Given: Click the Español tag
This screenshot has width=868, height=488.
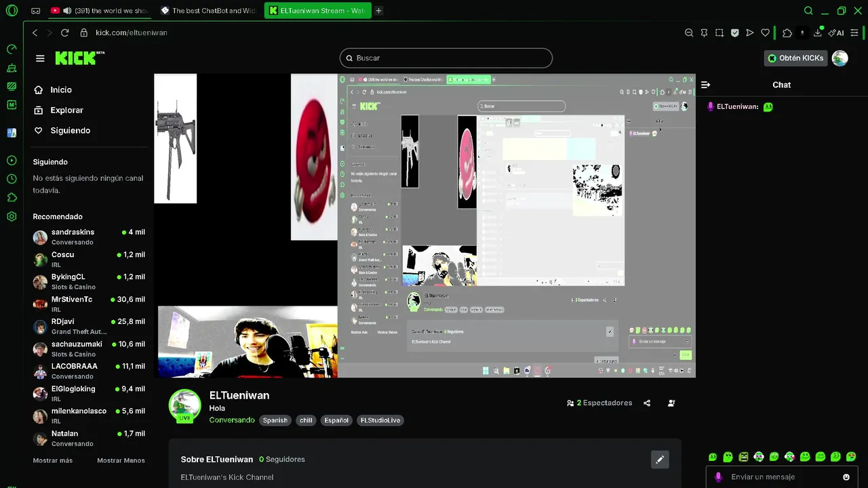Looking at the screenshot, I should [336, 420].
